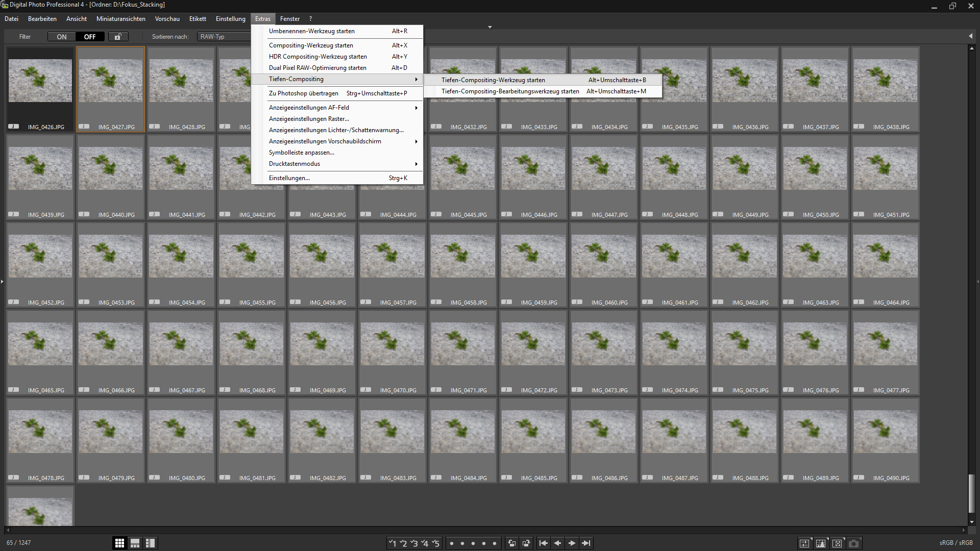
Task: Apply check mark 1 rating icon
Action: (392, 543)
